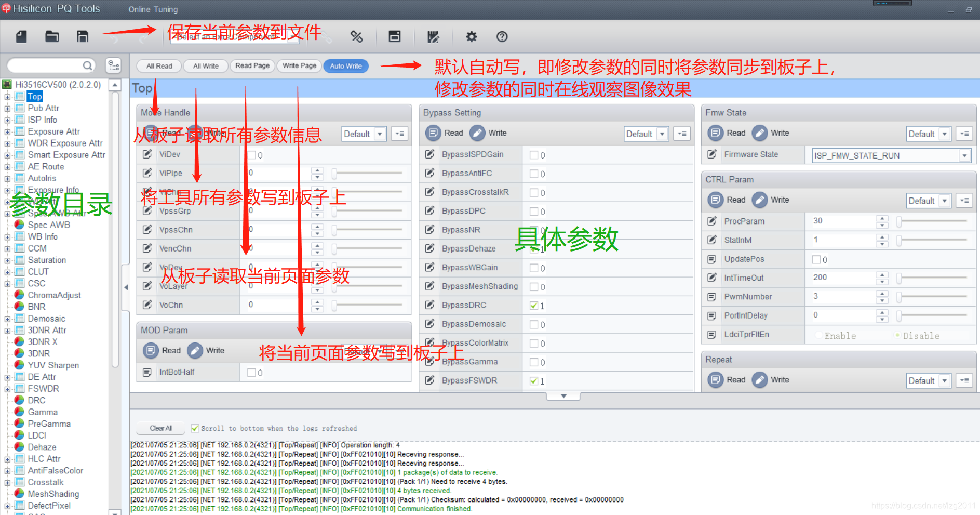Click Read icon in MOD Param panel
Viewport: 980px width, 515px height.
[151, 350]
